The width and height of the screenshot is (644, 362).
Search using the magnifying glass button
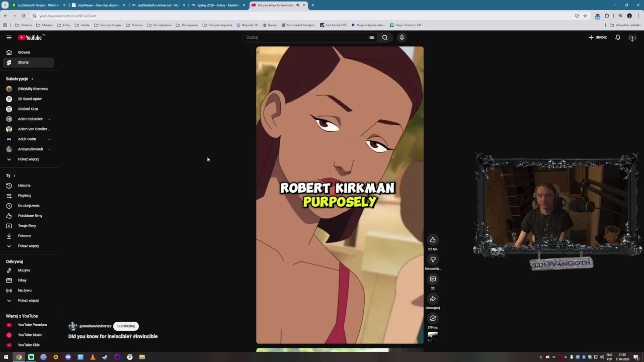coord(385,37)
